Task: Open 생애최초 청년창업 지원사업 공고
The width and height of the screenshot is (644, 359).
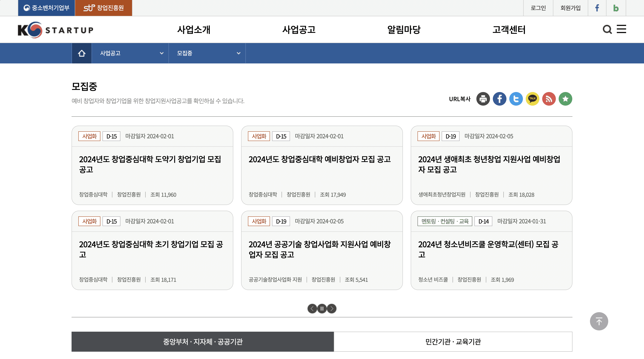Action: pyautogui.click(x=489, y=164)
